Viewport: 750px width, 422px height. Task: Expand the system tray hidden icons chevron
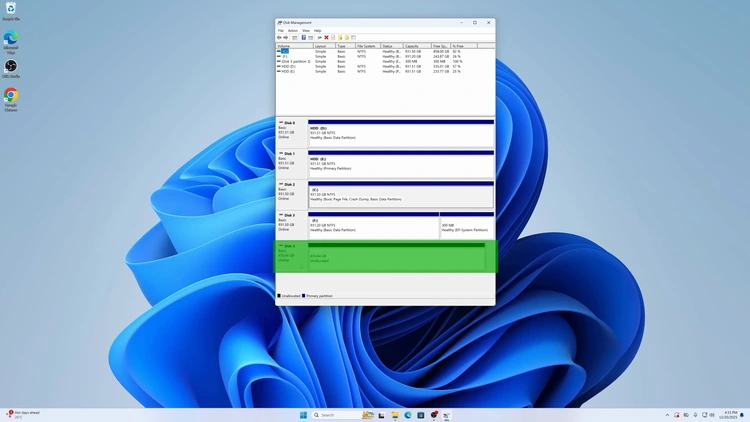tap(667, 415)
